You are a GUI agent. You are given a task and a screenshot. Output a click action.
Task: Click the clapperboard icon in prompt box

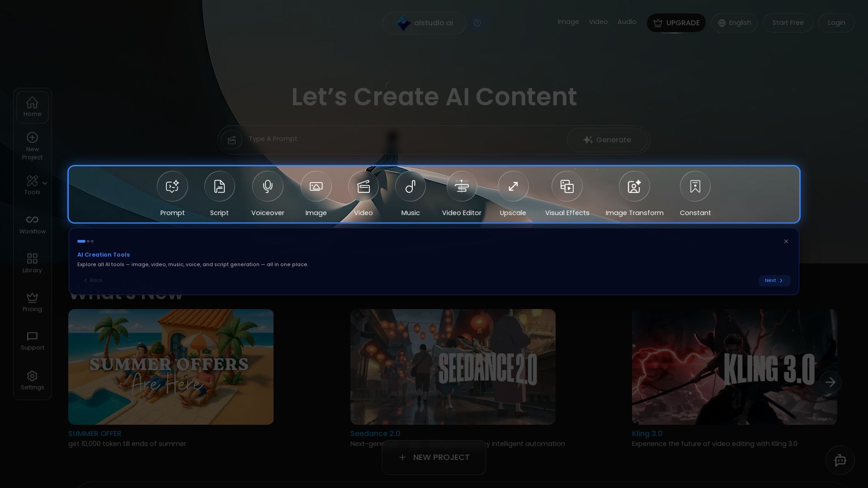click(x=231, y=140)
